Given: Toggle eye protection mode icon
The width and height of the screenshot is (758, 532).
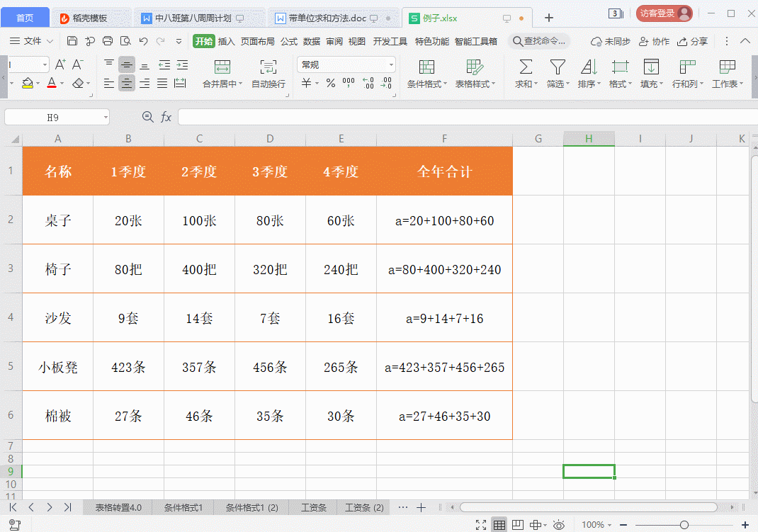Looking at the screenshot, I should pyautogui.click(x=559, y=525).
